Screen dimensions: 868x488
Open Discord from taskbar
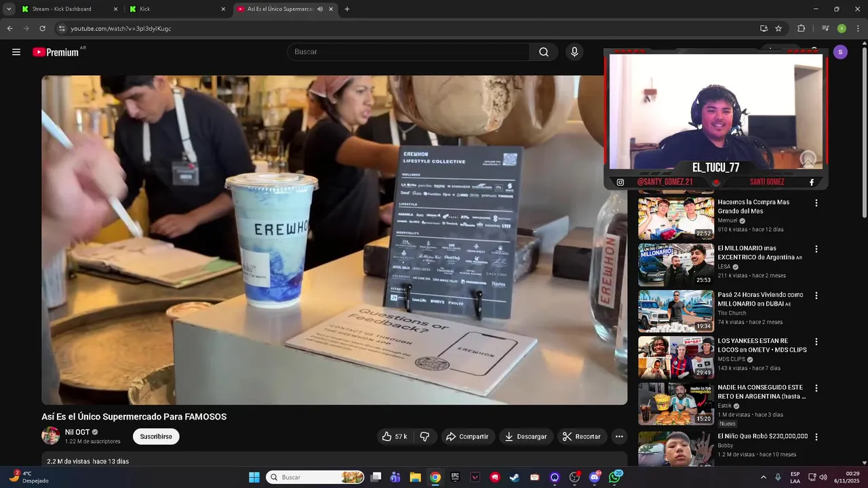pos(595,477)
